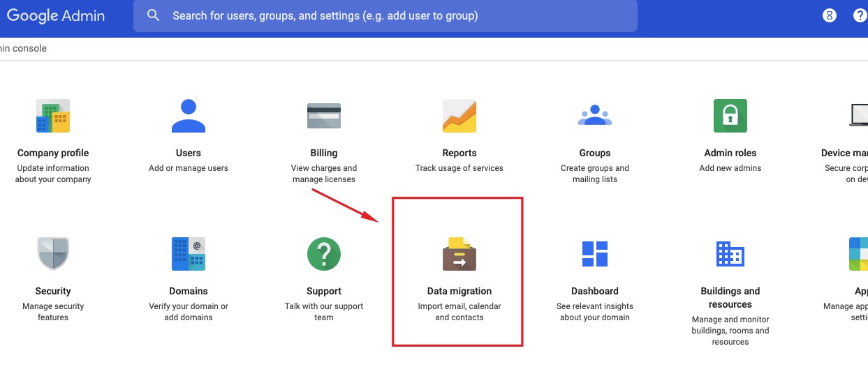Open the Dashboard tiles icon
Image resolution: width=868 pixels, height=383 pixels.
(595, 254)
